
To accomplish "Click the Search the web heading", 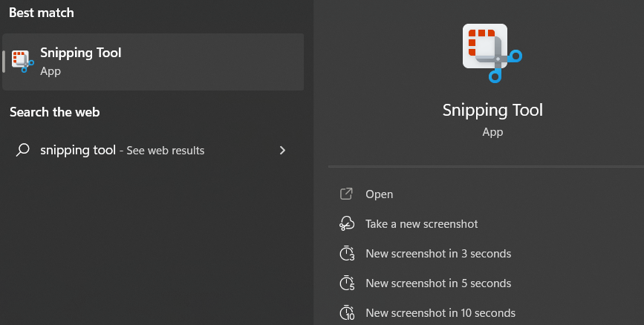I will [55, 112].
